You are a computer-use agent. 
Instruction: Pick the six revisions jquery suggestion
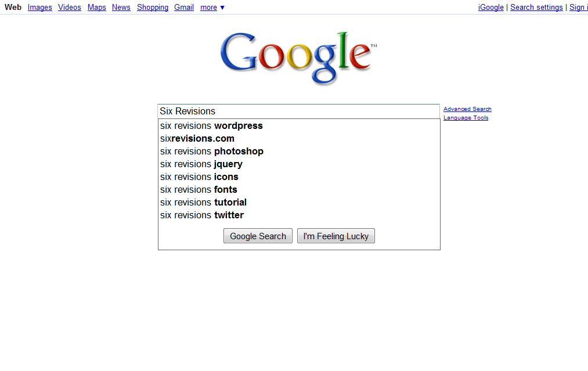[x=299, y=164]
